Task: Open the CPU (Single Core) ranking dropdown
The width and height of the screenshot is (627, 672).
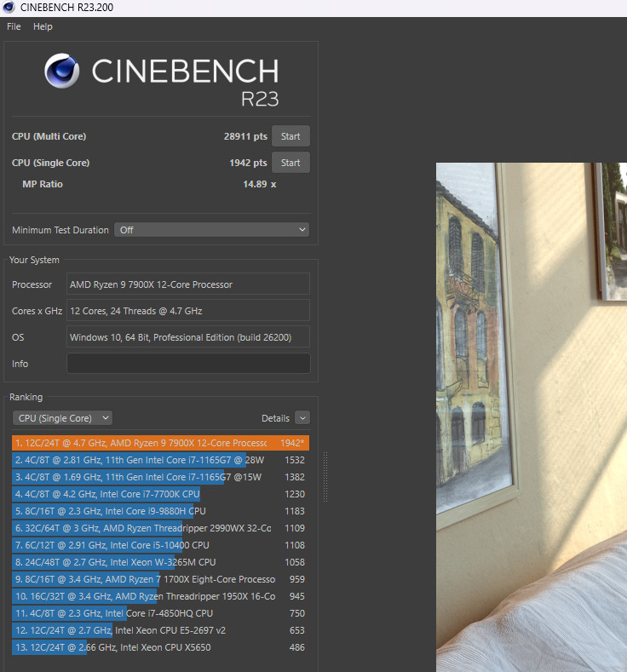Action: [x=62, y=418]
